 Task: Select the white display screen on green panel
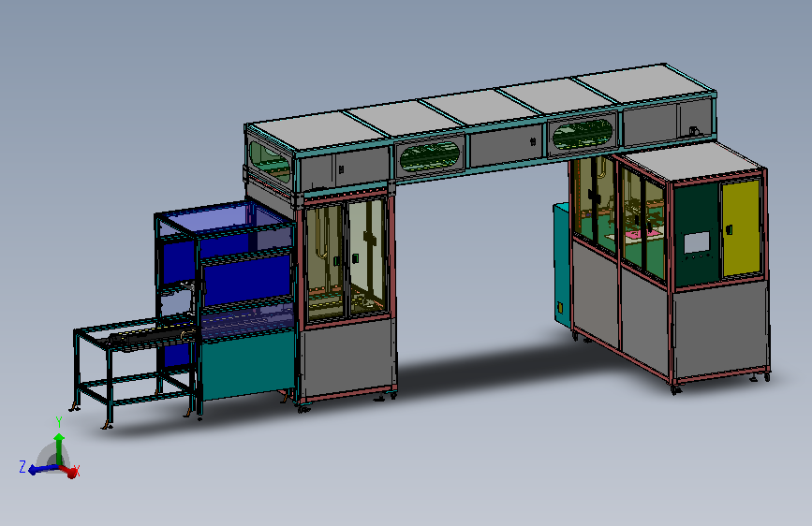[x=697, y=242]
